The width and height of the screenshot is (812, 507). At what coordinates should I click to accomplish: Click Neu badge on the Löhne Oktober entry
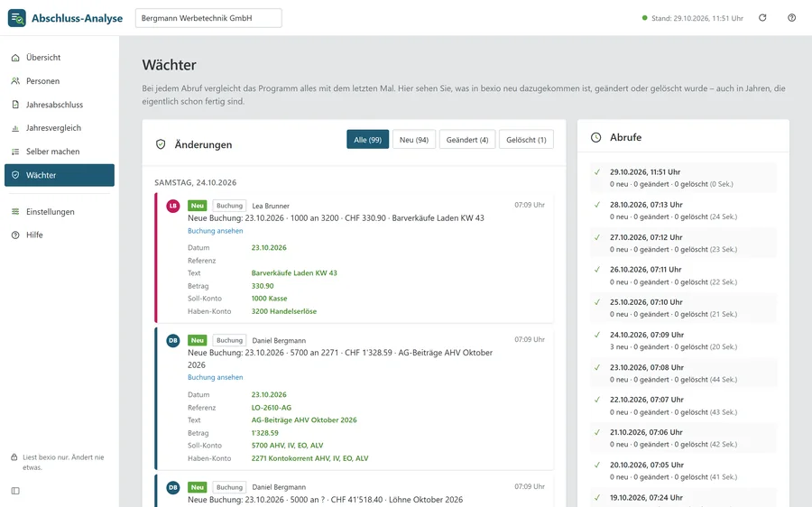(x=198, y=487)
